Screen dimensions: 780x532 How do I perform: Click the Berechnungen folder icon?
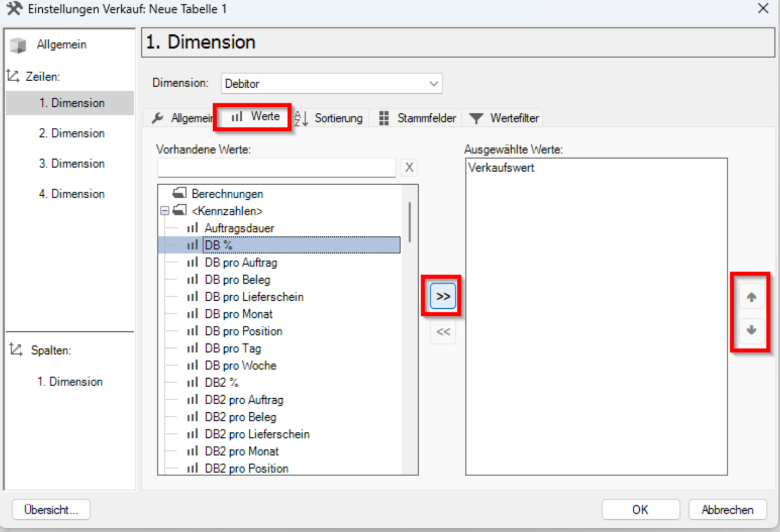(x=179, y=193)
